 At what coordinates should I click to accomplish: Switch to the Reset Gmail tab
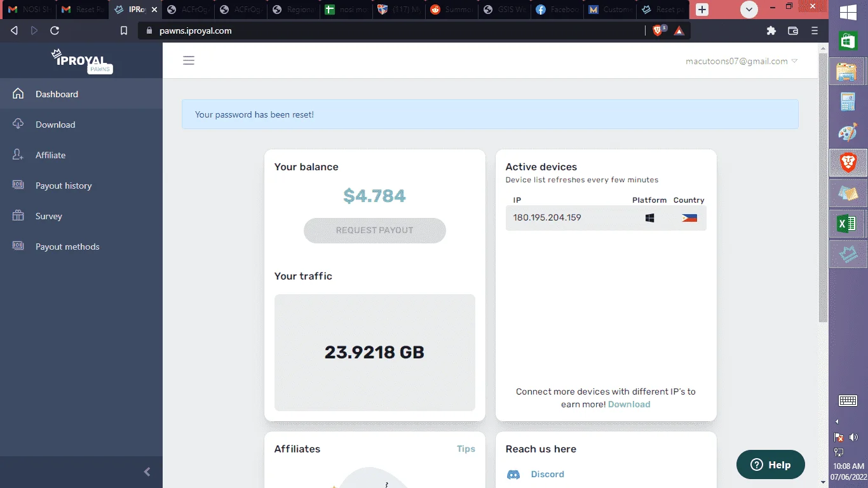(x=81, y=10)
